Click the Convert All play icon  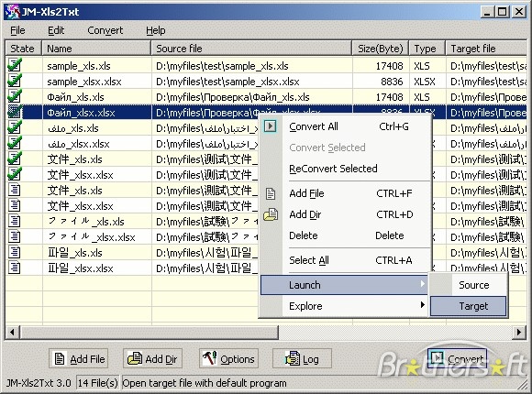(270, 126)
